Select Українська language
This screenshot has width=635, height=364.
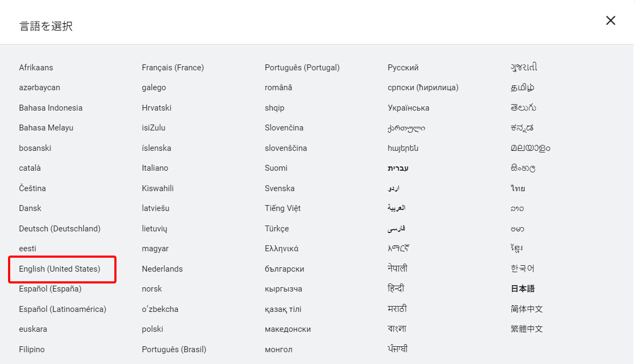coord(408,108)
